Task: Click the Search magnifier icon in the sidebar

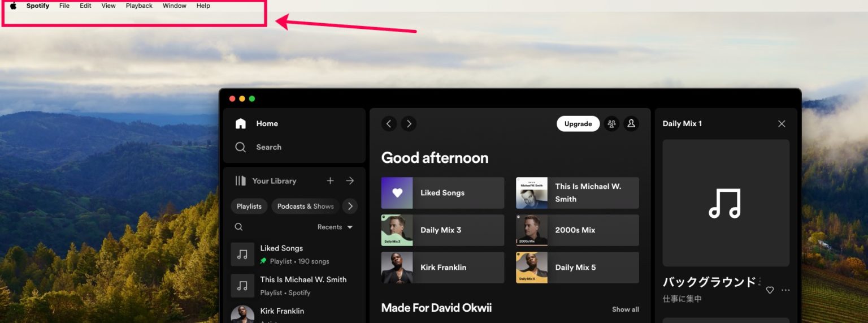Action: pyautogui.click(x=241, y=147)
